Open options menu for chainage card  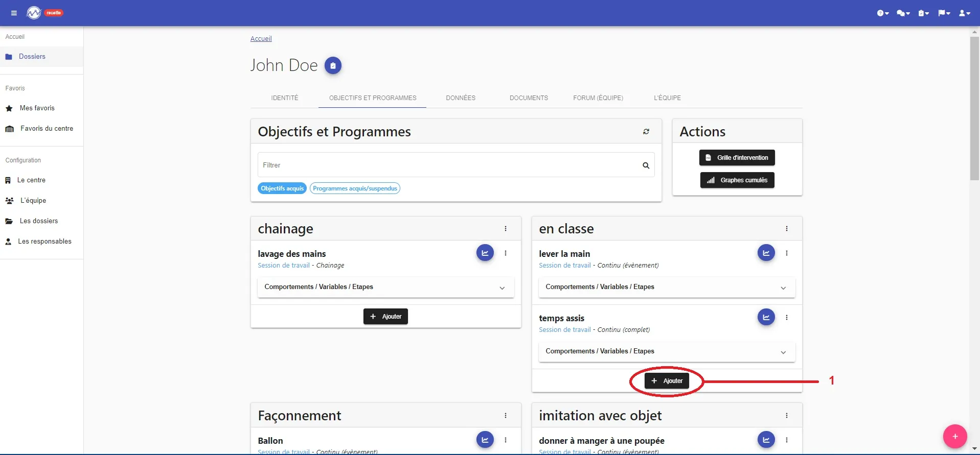point(506,229)
